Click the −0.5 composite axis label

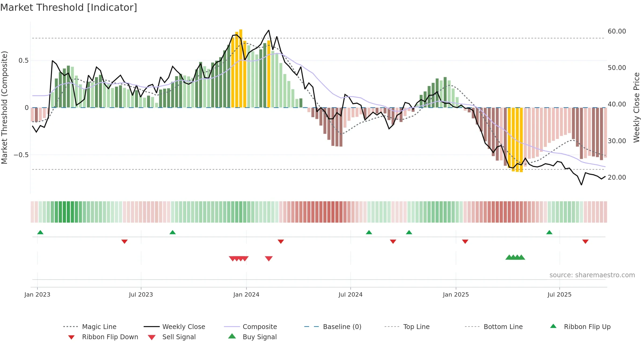(x=21, y=155)
